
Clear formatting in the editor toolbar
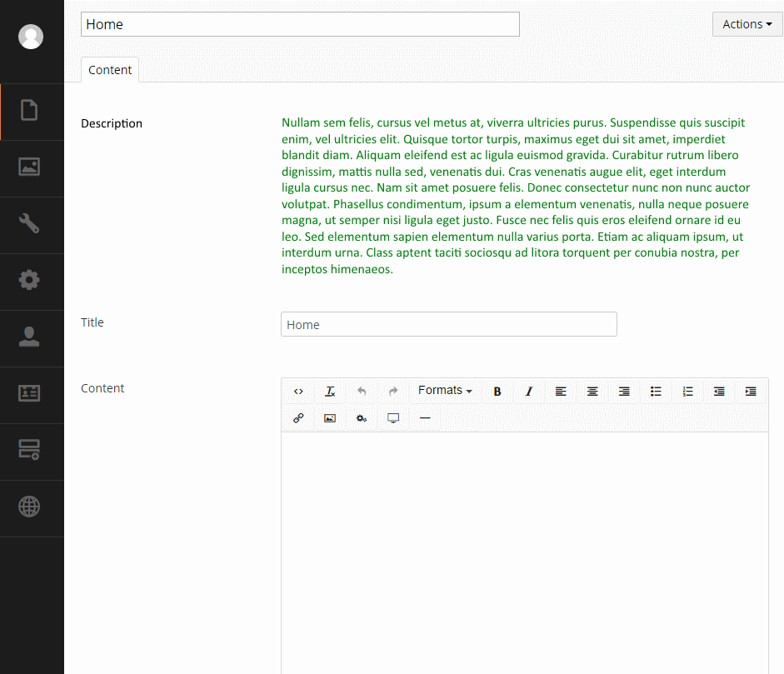point(330,392)
